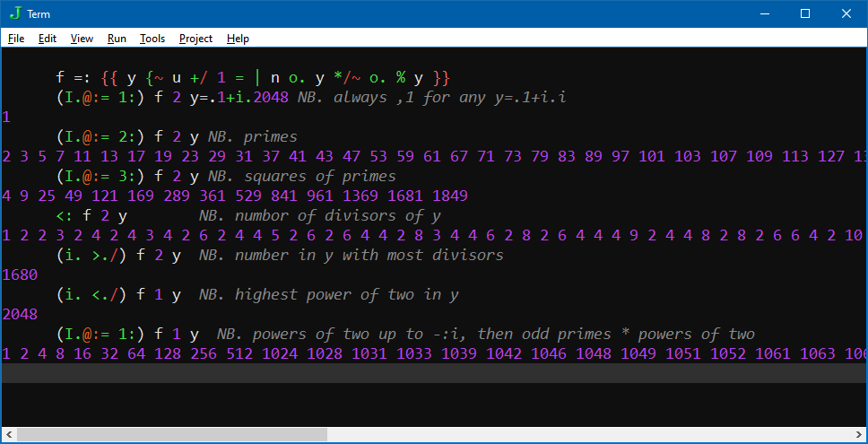Viewport: 868px width, 444px height.
Task: Maximize the Term window
Action: (805, 13)
